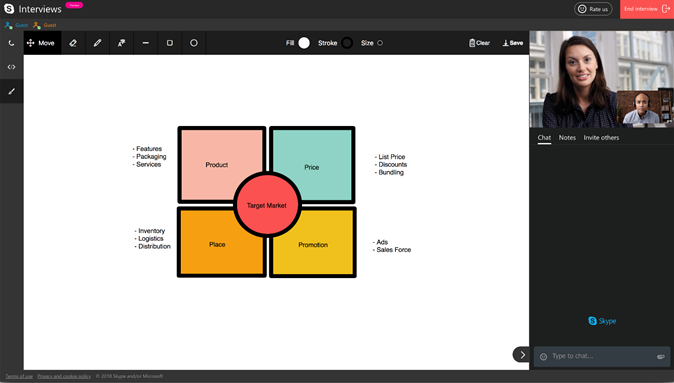Click the Features text line

147,149
